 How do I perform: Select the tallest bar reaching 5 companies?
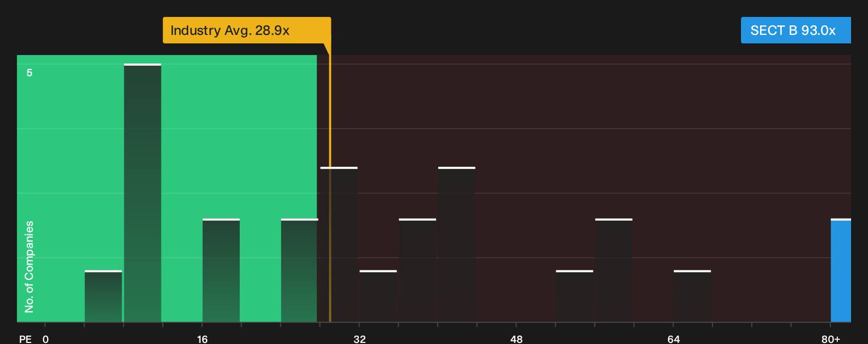pos(142,193)
